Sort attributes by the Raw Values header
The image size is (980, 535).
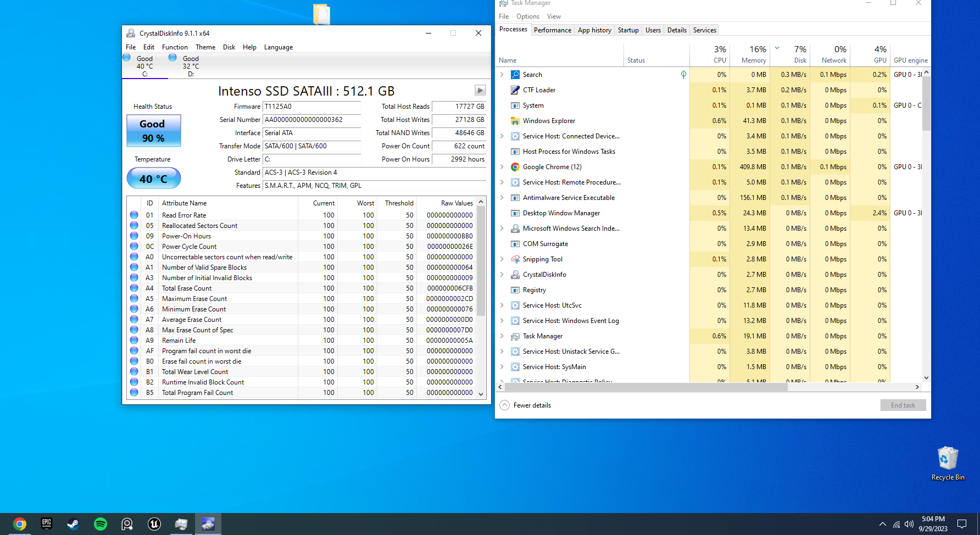point(446,203)
